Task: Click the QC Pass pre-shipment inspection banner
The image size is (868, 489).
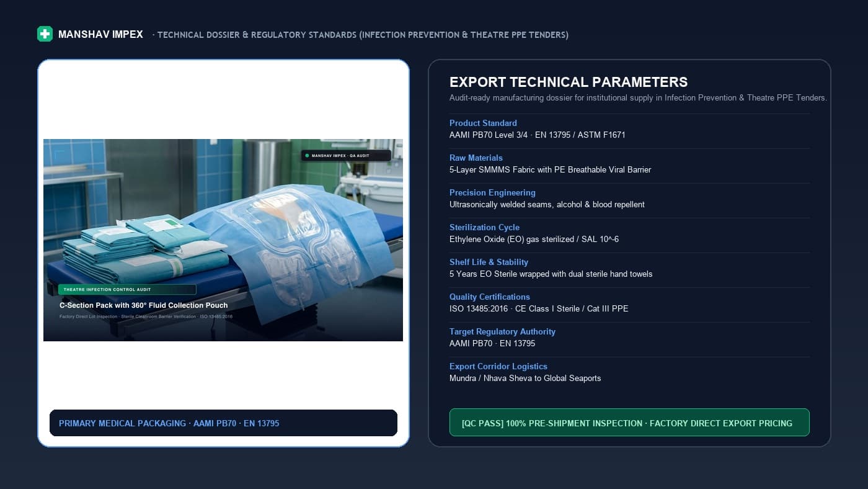Action: pyautogui.click(x=629, y=423)
